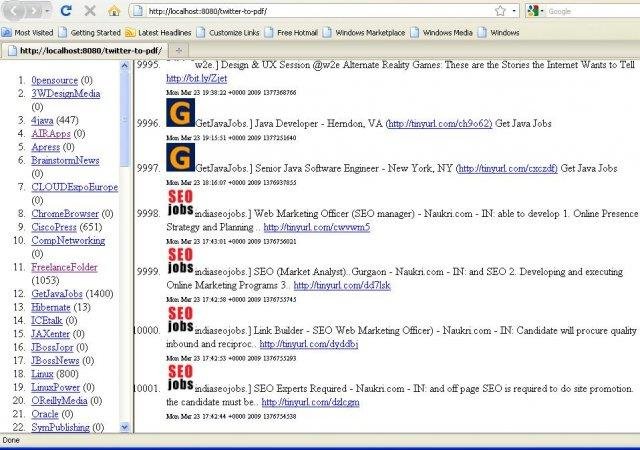Open the Latest Headlines feed bookmark
Screen dimensions: 640x450
coord(158,33)
